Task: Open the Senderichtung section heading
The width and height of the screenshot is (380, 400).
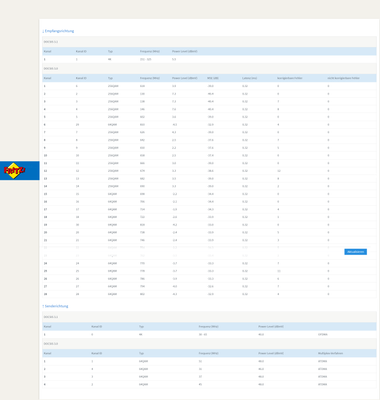Action: pos(56,306)
